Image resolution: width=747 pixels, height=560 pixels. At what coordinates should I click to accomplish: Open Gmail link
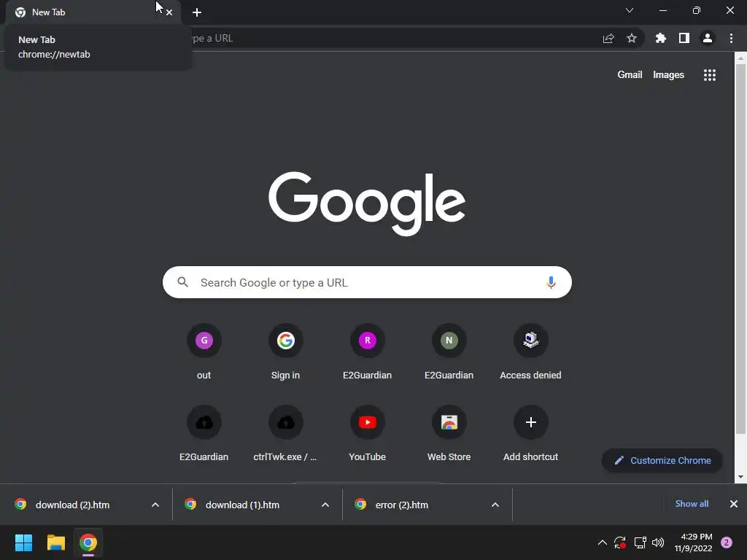pyautogui.click(x=630, y=75)
